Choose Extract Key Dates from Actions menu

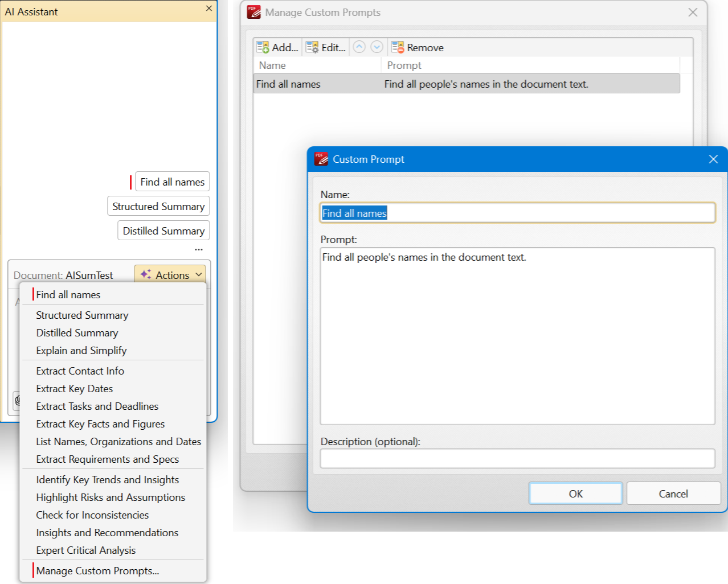click(x=74, y=388)
